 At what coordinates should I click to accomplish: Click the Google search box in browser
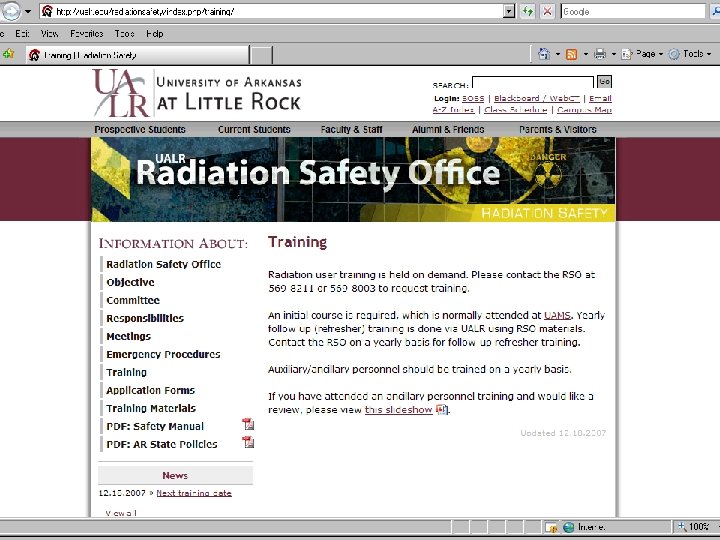633,11
